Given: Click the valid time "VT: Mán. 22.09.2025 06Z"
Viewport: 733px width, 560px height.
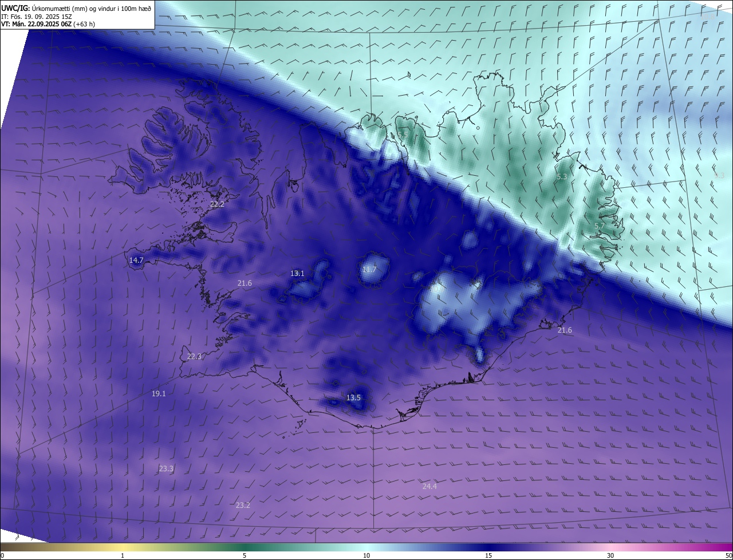Looking at the screenshot, I should point(37,24).
